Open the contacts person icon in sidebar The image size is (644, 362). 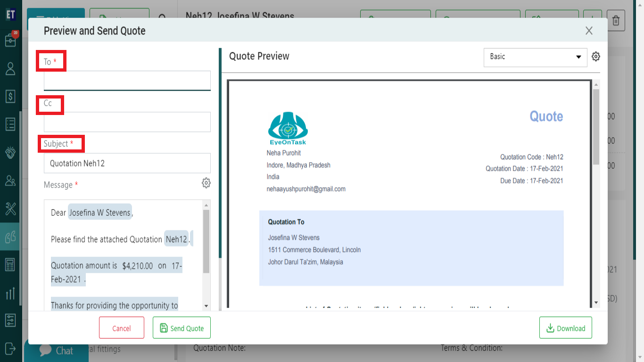tap(10, 69)
